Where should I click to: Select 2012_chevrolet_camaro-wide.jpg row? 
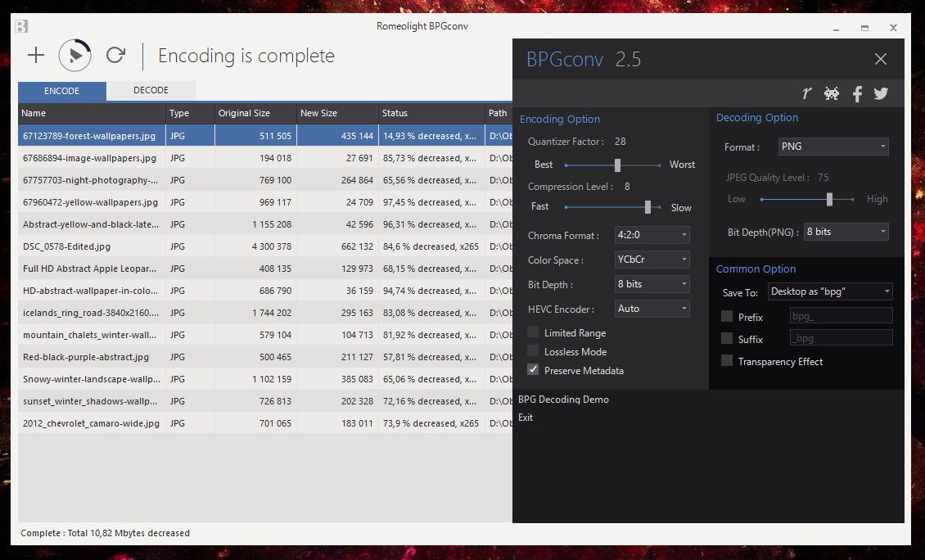tap(265, 424)
